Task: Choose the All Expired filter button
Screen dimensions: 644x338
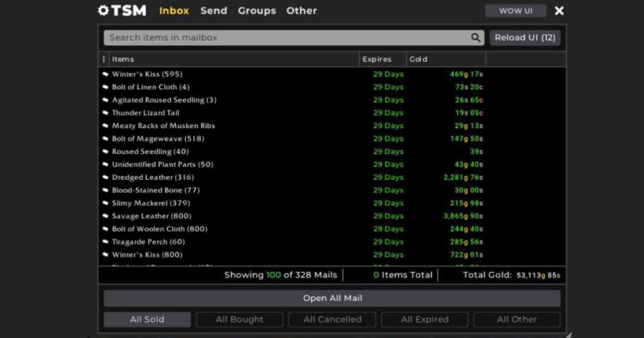Action: (x=425, y=319)
